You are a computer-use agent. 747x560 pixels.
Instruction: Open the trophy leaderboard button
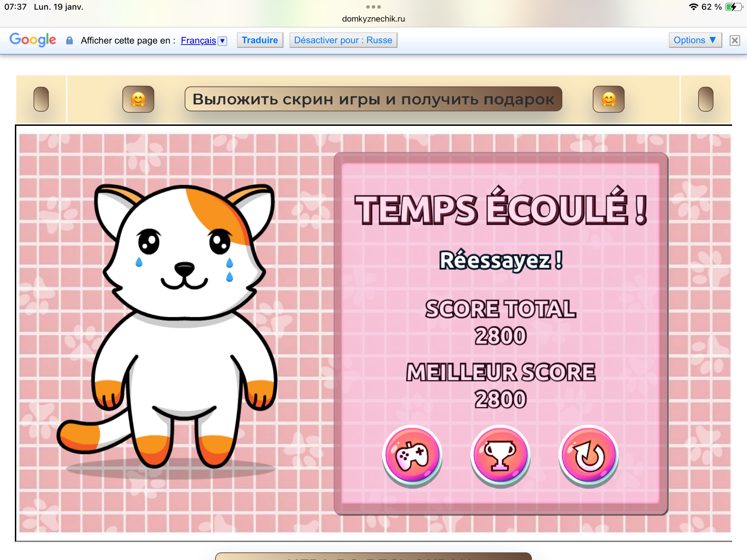500,455
